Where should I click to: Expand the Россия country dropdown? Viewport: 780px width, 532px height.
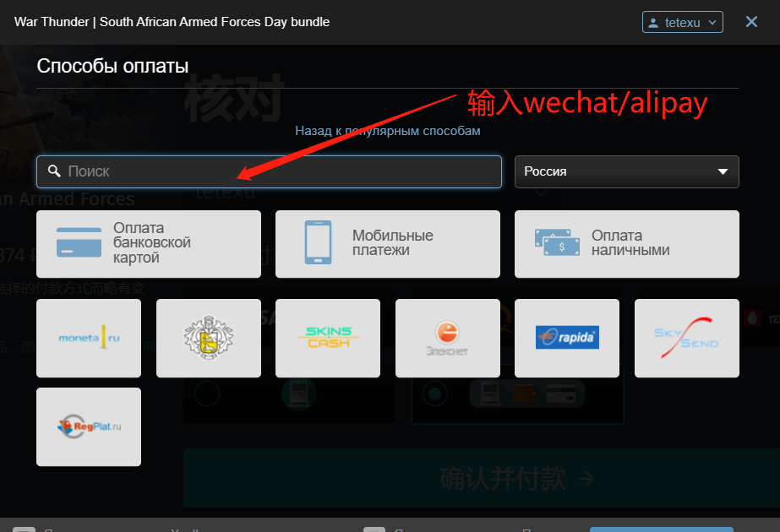coord(627,172)
